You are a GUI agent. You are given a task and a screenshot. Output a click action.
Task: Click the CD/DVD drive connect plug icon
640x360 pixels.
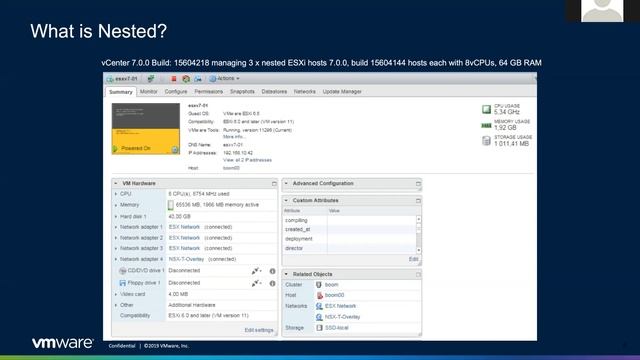256,271
